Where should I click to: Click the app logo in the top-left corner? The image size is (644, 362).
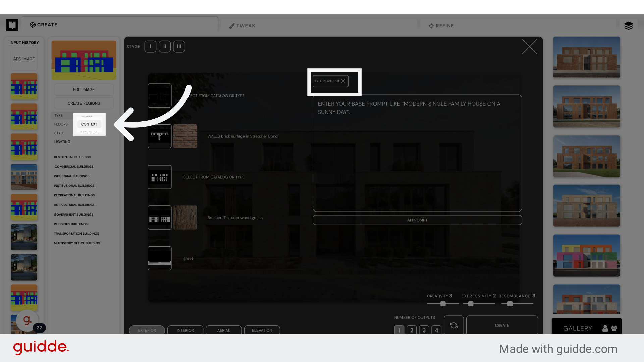pyautogui.click(x=12, y=25)
